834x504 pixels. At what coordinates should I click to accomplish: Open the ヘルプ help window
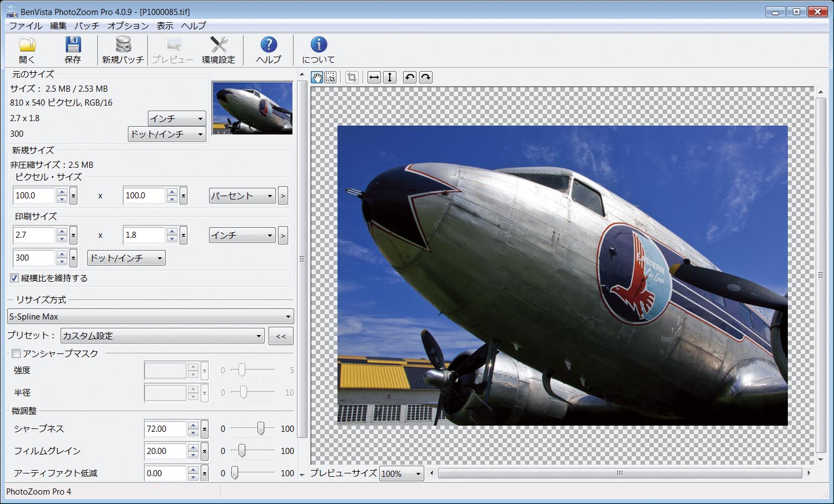[x=269, y=50]
